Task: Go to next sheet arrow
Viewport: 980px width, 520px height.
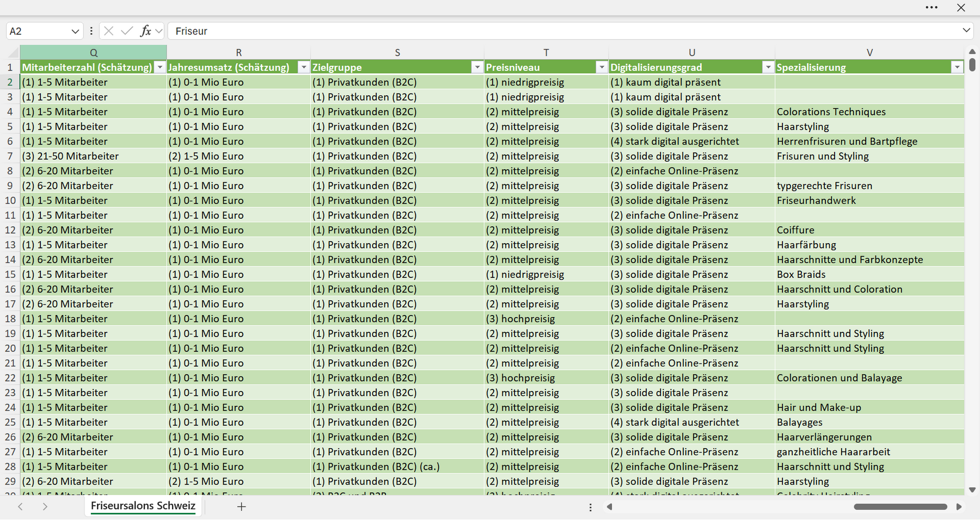Action: click(x=45, y=506)
